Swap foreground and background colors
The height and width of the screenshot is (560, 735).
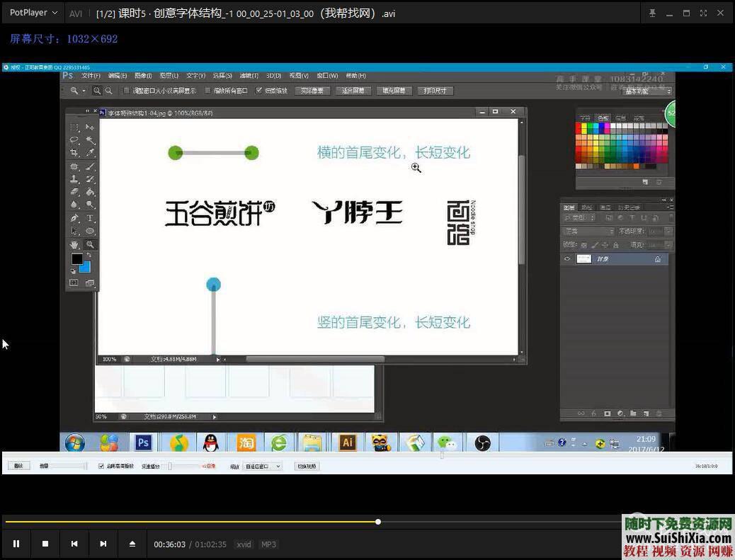89,255
